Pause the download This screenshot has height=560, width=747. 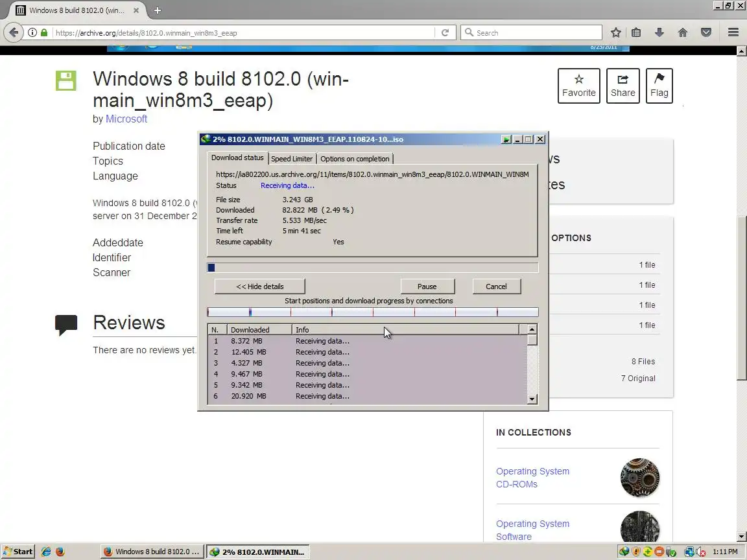[427, 286]
